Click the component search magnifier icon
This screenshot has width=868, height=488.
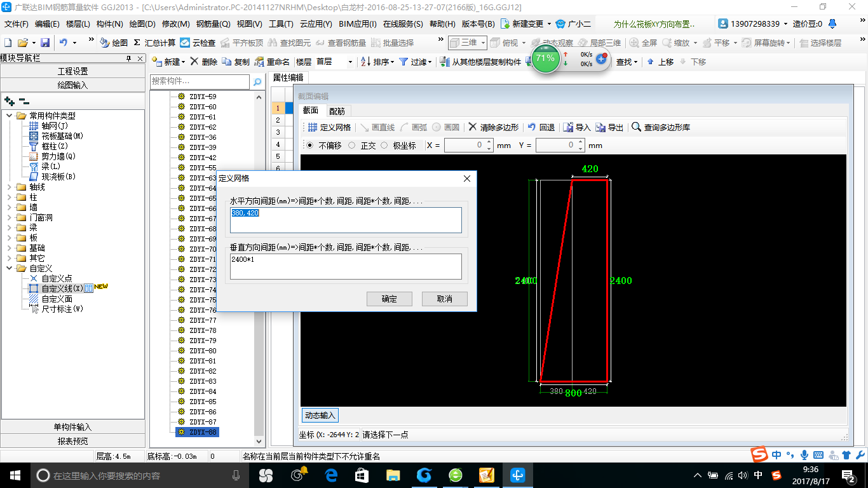click(257, 82)
